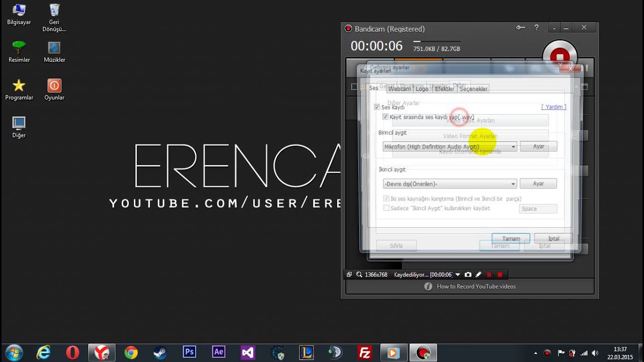Switch to the Webcam tab
The width and height of the screenshot is (644, 362).
click(399, 89)
